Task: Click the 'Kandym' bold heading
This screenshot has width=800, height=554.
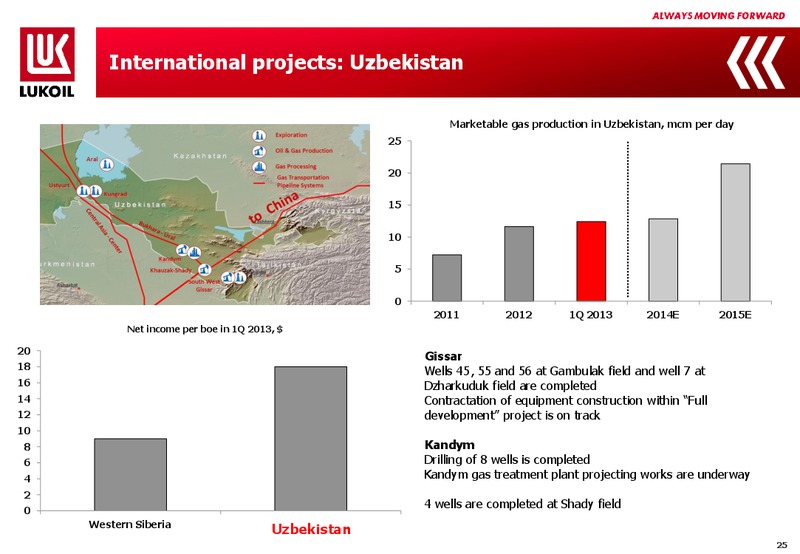Action: 449,445
